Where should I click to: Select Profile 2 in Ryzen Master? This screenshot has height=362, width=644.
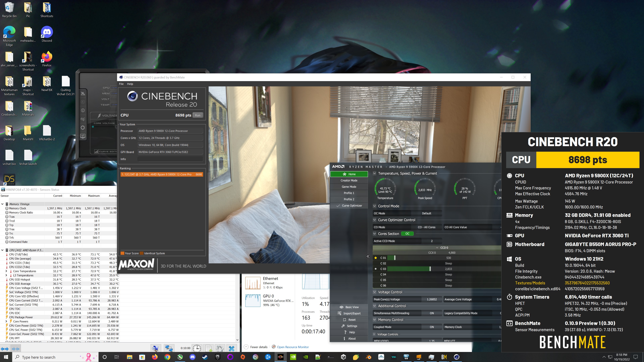(x=349, y=199)
